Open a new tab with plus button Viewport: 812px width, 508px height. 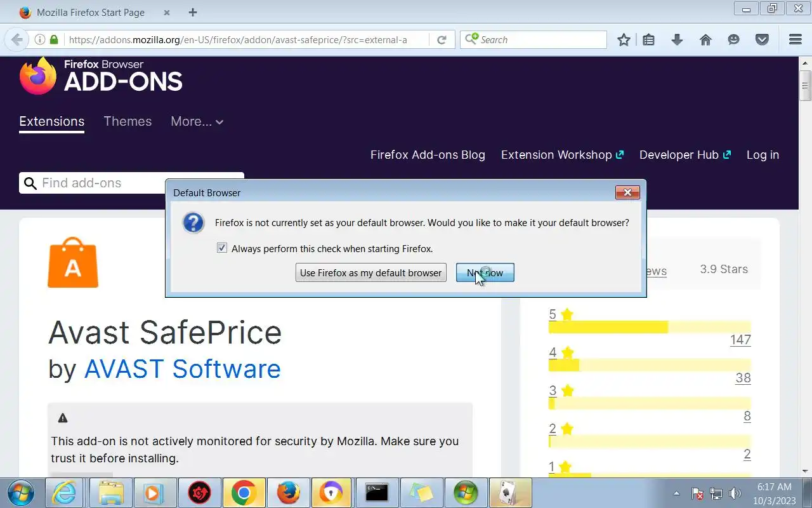193,12
